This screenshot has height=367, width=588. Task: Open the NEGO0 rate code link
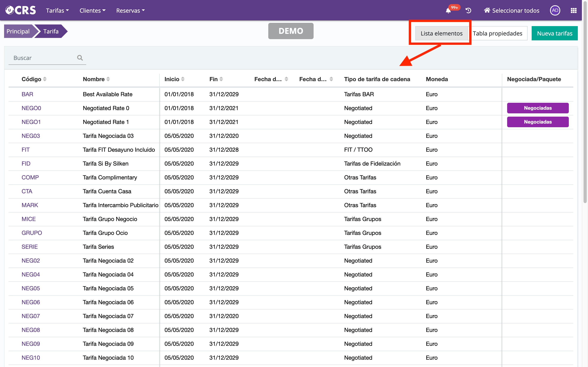[x=31, y=108]
